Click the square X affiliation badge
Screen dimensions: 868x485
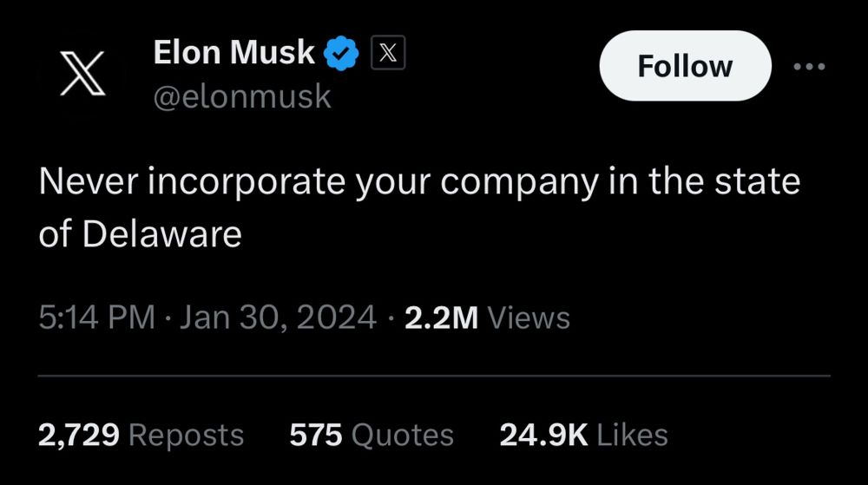(x=388, y=54)
